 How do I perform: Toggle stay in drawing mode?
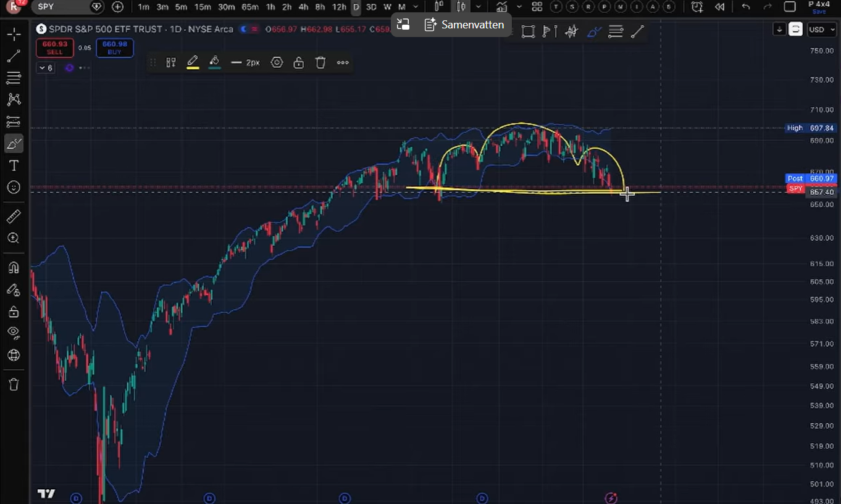click(x=13, y=289)
